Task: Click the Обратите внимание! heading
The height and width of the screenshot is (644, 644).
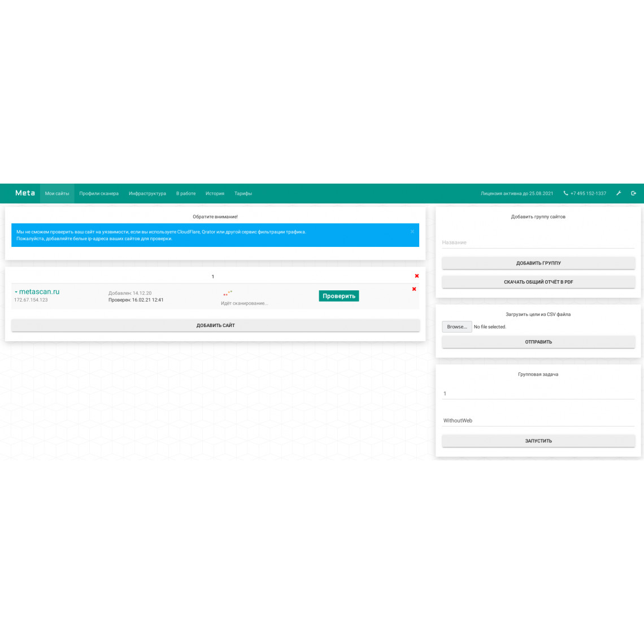Action: 215,216
